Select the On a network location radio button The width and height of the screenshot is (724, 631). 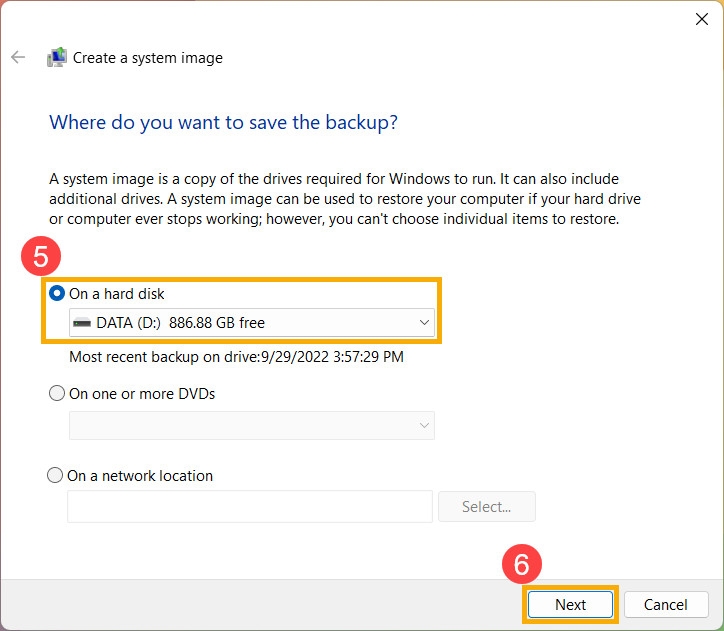coord(56,476)
